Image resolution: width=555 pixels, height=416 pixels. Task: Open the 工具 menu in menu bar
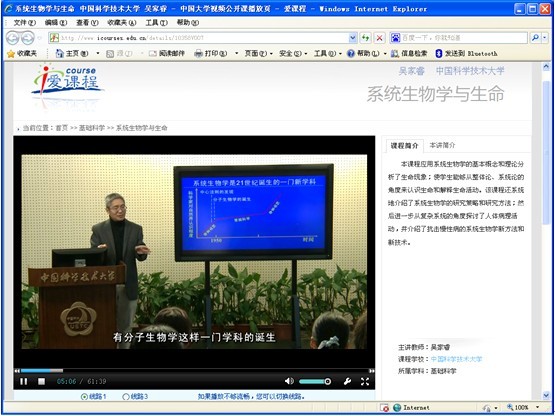point(156,23)
